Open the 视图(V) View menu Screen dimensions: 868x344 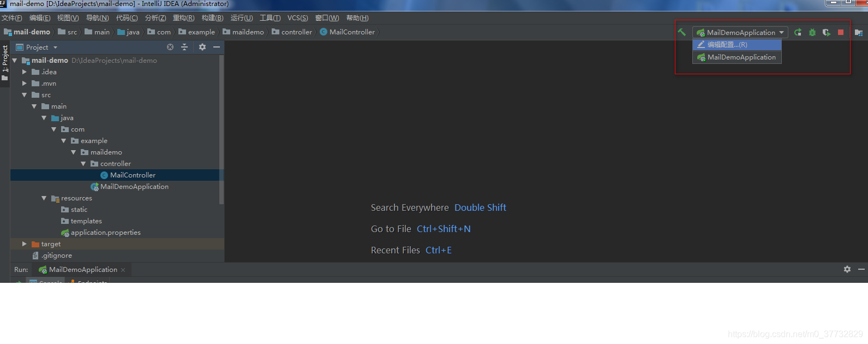pyautogui.click(x=68, y=18)
